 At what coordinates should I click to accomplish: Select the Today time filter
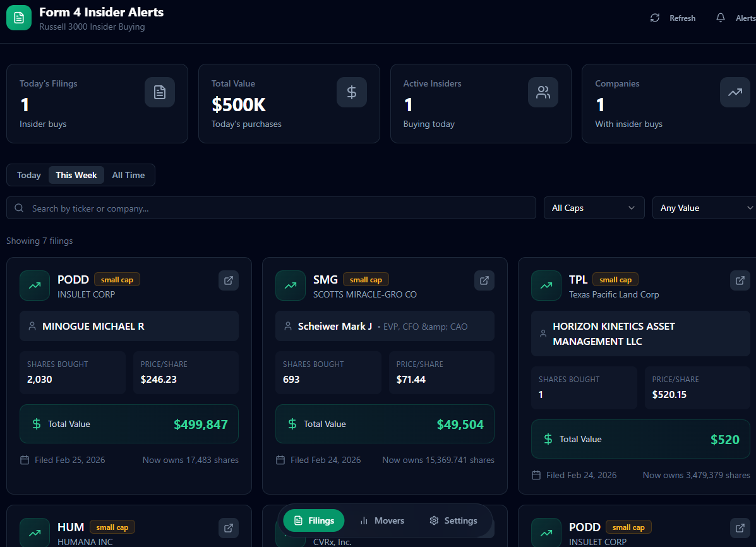[29, 175]
